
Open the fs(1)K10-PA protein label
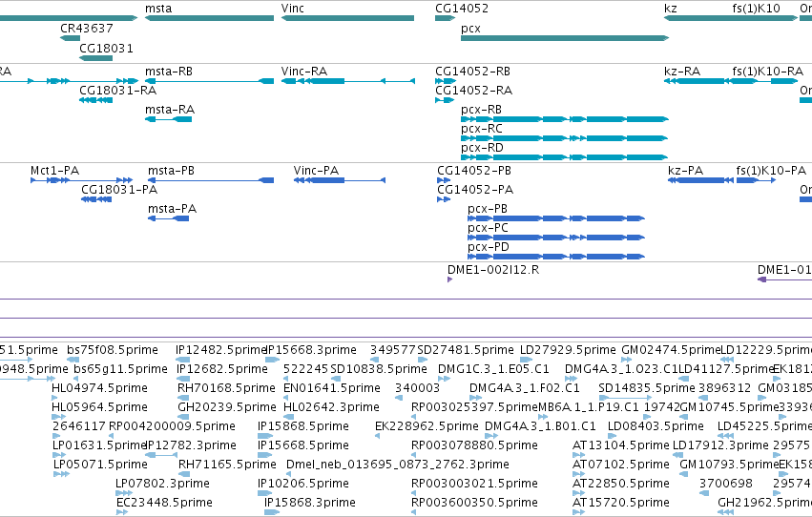click(x=771, y=171)
